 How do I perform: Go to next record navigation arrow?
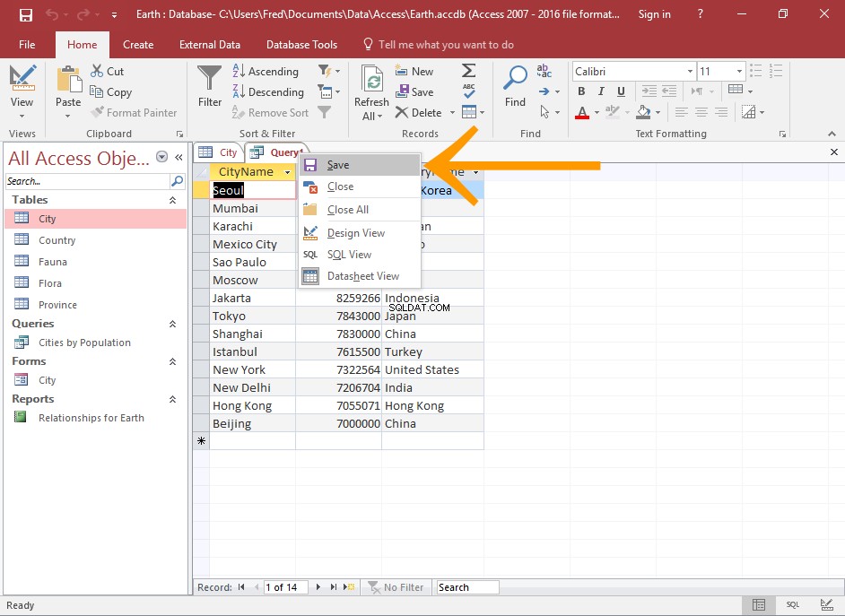click(x=318, y=587)
